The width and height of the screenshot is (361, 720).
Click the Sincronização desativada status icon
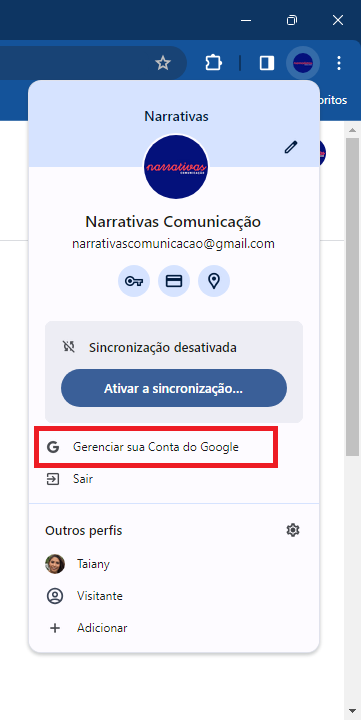coord(68,347)
